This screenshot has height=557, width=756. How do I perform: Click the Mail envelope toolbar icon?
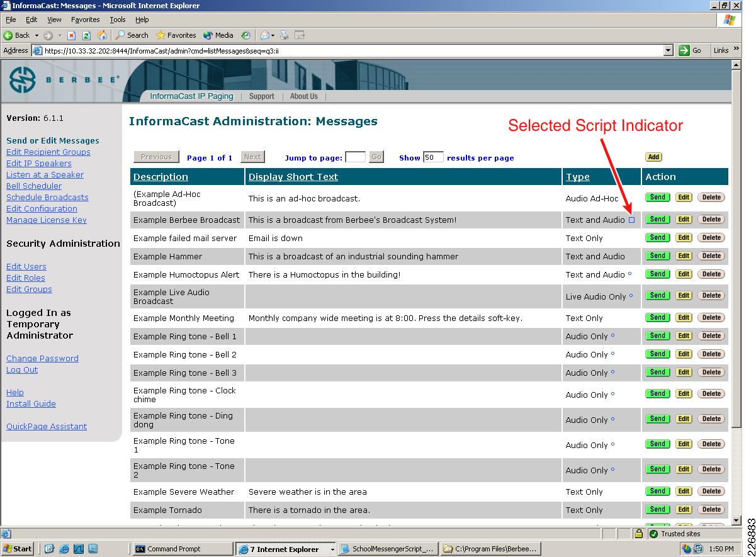point(265,35)
